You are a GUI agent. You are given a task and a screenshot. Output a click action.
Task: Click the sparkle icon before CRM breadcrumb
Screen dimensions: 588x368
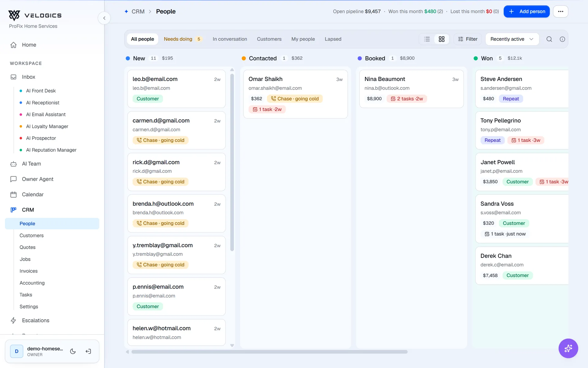(x=126, y=11)
